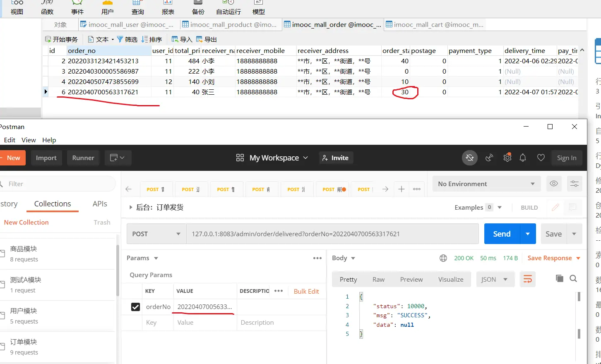
Task: Open a new request tab with plus icon
Action: coord(401,189)
